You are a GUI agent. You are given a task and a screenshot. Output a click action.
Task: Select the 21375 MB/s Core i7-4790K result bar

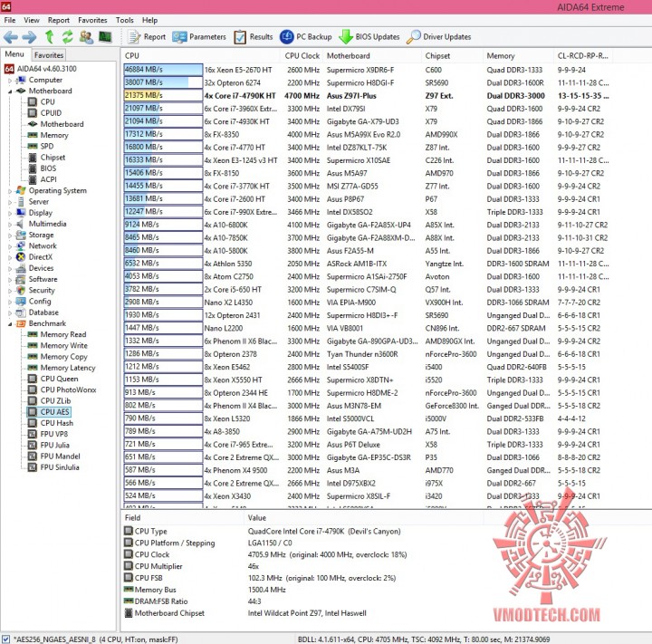[163, 96]
